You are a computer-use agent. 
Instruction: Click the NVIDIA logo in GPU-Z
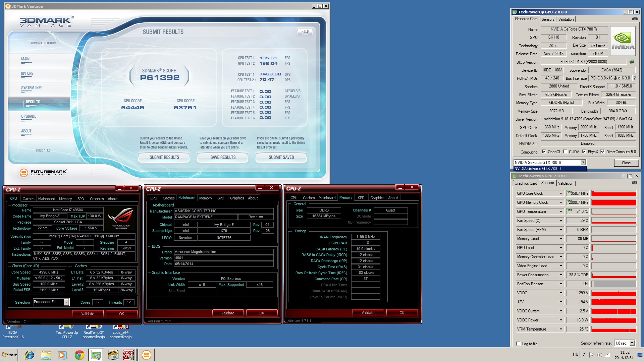click(x=623, y=42)
